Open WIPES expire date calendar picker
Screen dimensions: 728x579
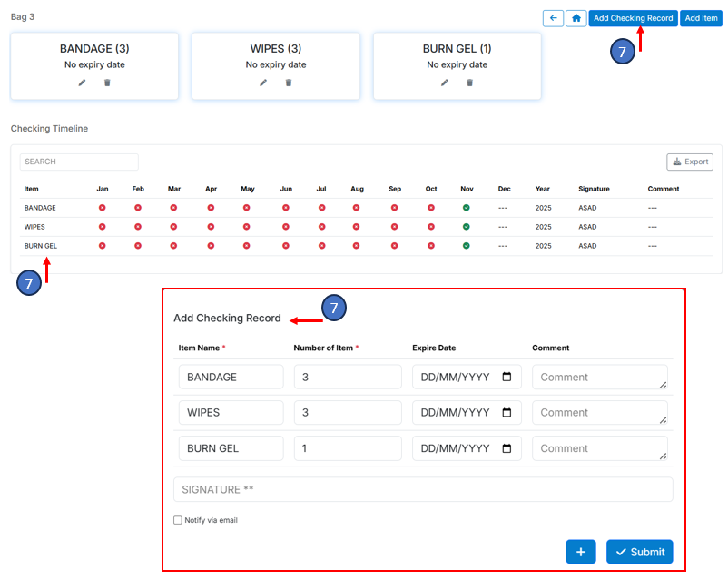tap(507, 412)
